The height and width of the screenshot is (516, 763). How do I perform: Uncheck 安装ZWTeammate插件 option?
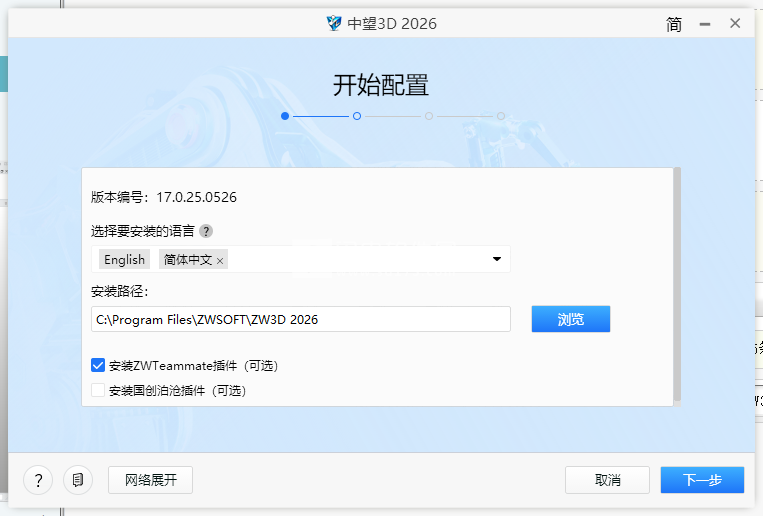coord(98,365)
